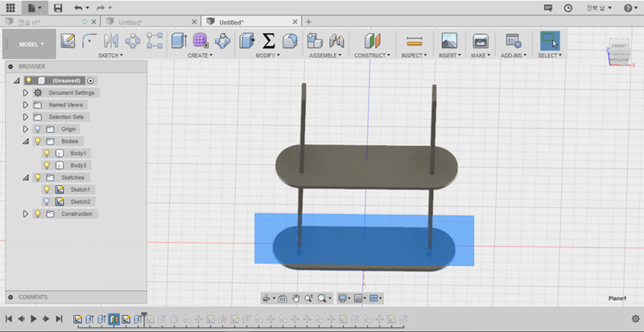Open the job status clock icon

tap(568, 7)
